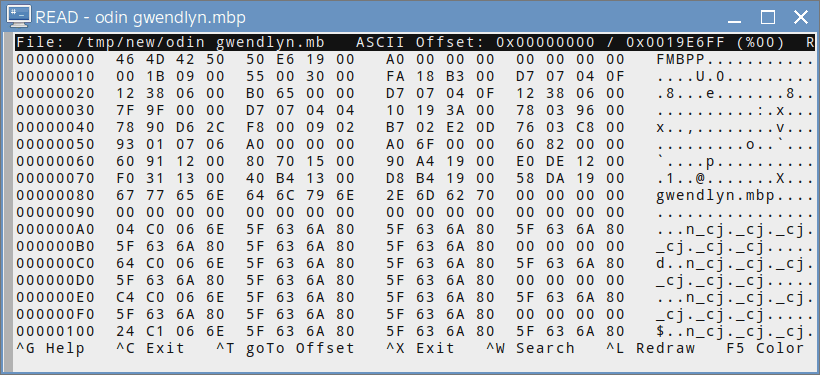
Task: Activate the ^W Search command
Action: click(x=531, y=348)
